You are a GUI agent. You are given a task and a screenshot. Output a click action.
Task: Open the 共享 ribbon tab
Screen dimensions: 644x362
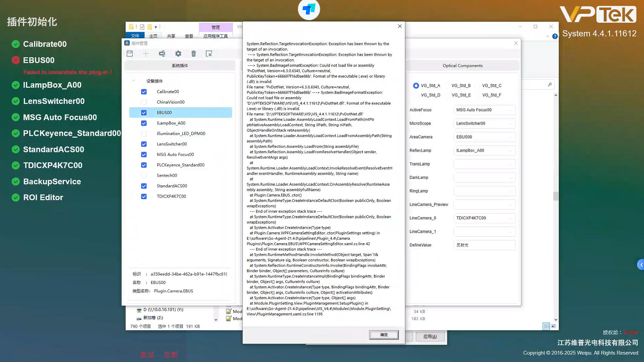tap(171, 36)
